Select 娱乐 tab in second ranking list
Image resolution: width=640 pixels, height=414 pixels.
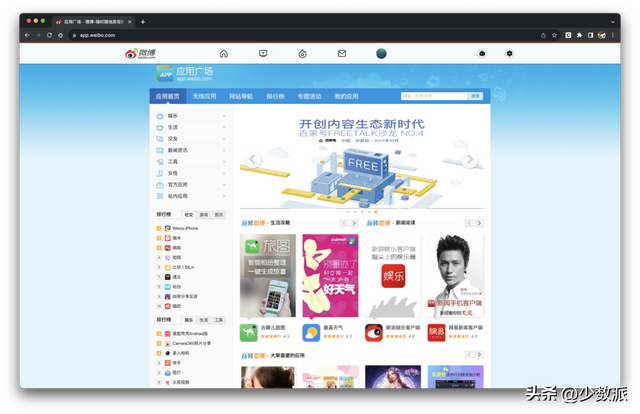(x=189, y=320)
